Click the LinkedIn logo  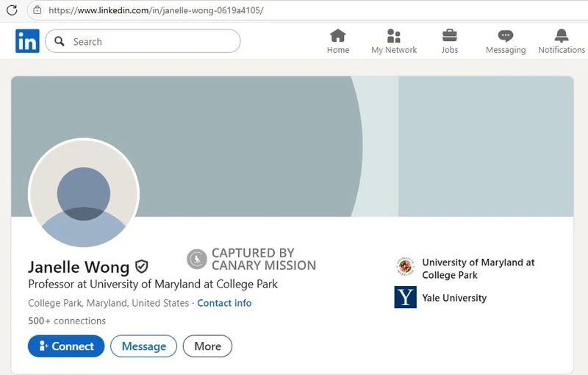27,41
